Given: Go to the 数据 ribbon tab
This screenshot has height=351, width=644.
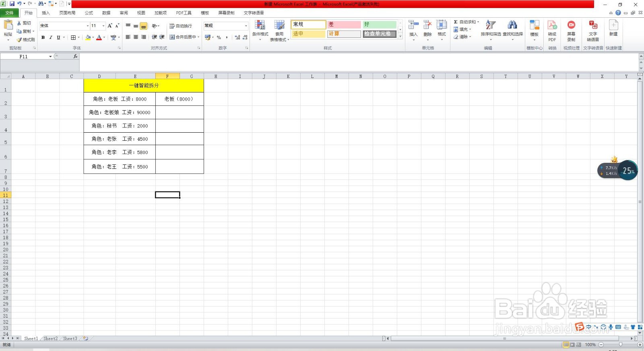Looking at the screenshot, I should 106,13.
